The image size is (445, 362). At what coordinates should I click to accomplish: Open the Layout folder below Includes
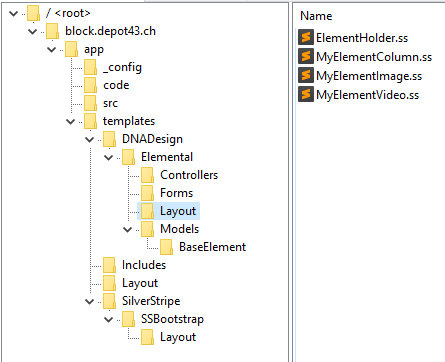pyautogui.click(x=140, y=283)
